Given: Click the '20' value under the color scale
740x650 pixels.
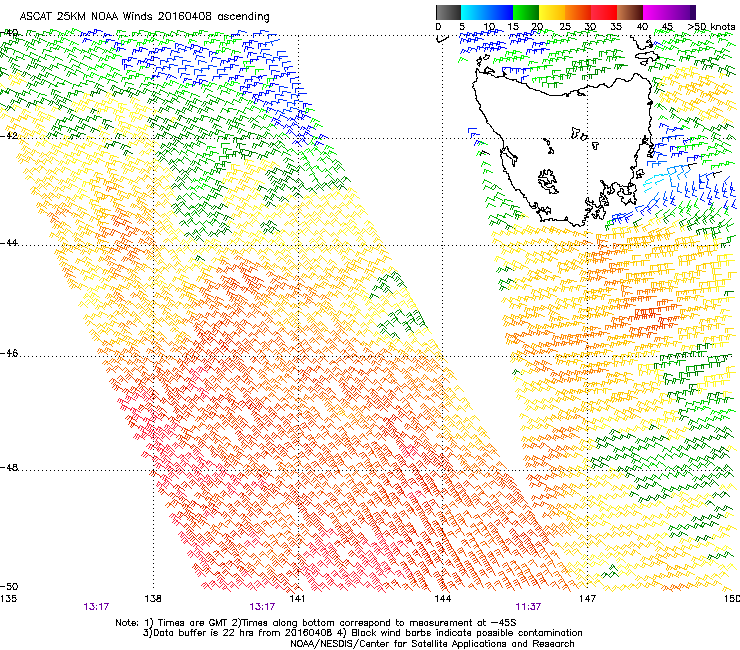Looking at the screenshot, I should pos(537,27).
